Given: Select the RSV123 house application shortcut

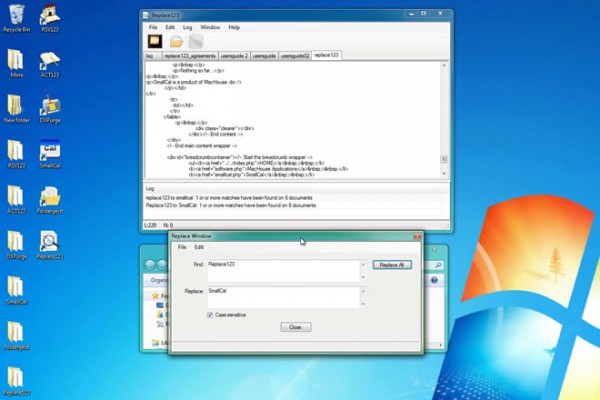Looking at the screenshot, I should click(50, 18).
